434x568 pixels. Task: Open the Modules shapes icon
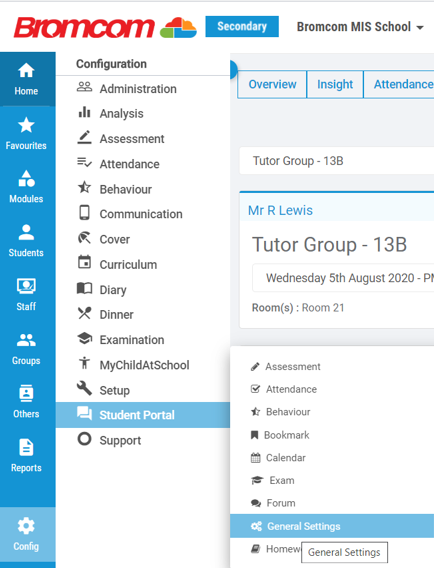(x=26, y=179)
